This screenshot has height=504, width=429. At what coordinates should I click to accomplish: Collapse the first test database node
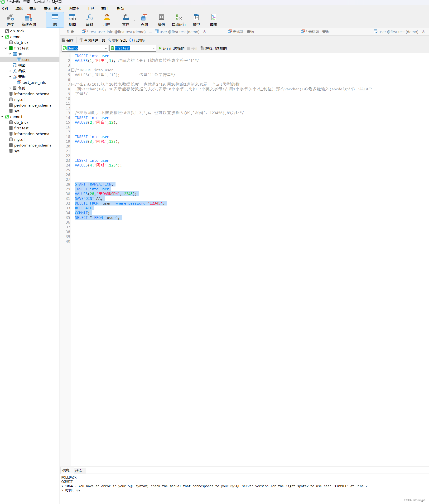(x=6, y=48)
